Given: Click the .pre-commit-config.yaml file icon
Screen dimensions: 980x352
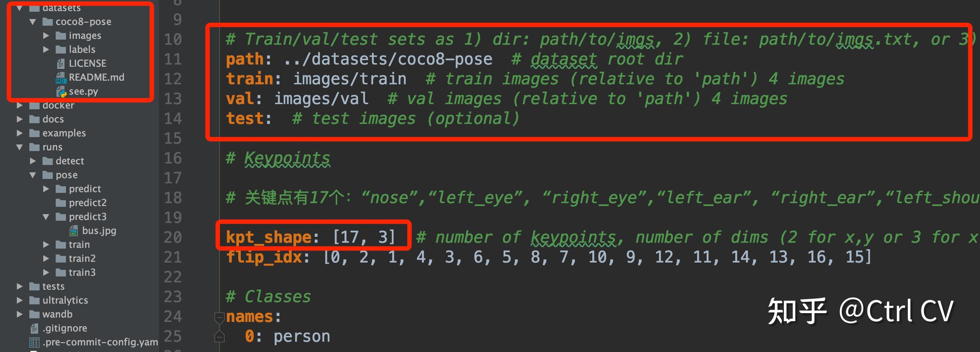Looking at the screenshot, I should (34, 342).
